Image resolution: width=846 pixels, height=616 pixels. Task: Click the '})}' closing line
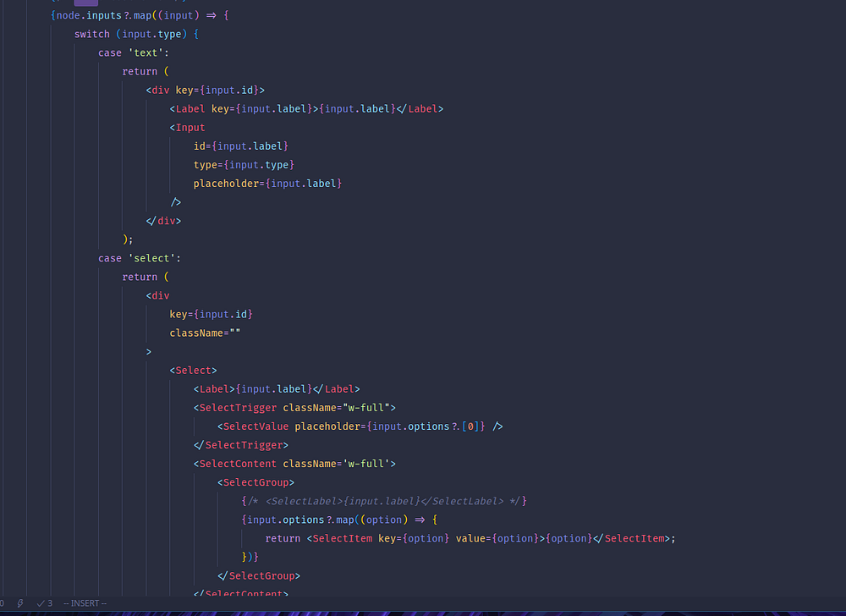[x=250, y=558]
